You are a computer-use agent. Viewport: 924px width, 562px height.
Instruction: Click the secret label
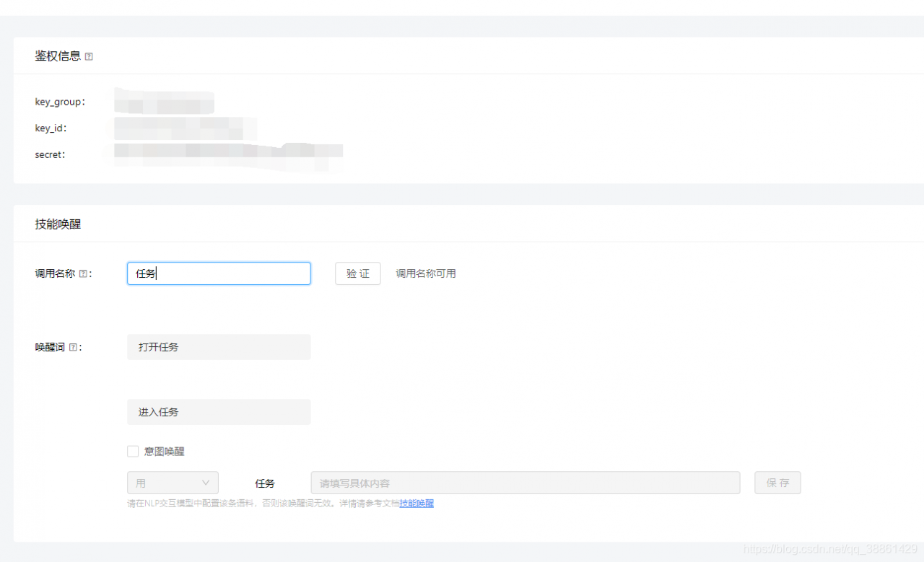click(x=50, y=154)
